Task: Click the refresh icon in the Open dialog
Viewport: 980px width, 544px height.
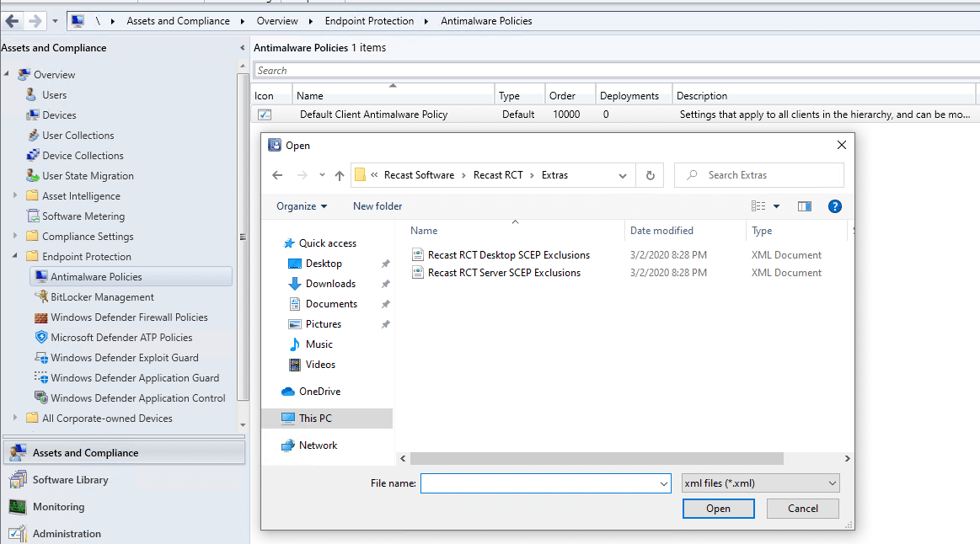Action: (x=648, y=174)
